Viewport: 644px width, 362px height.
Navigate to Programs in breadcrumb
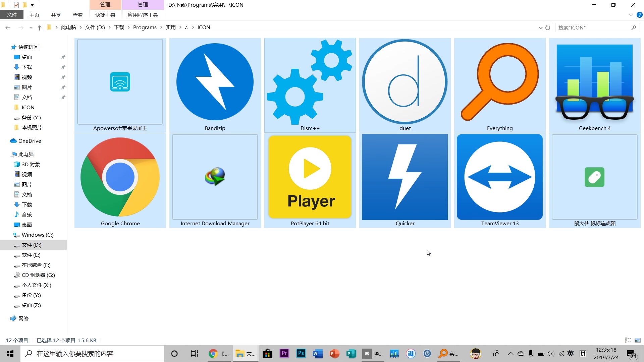[x=145, y=27]
